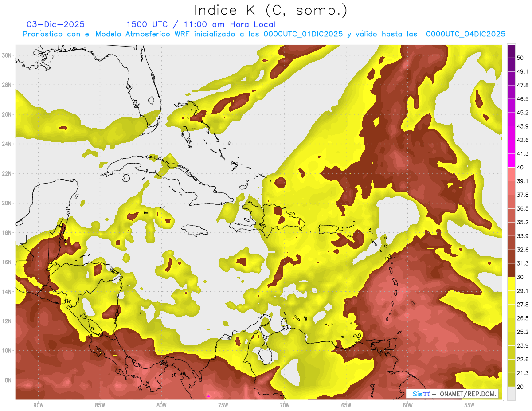This screenshot has width=532, height=411.
Task: Click the 8N latitude label
Action: click(8, 380)
